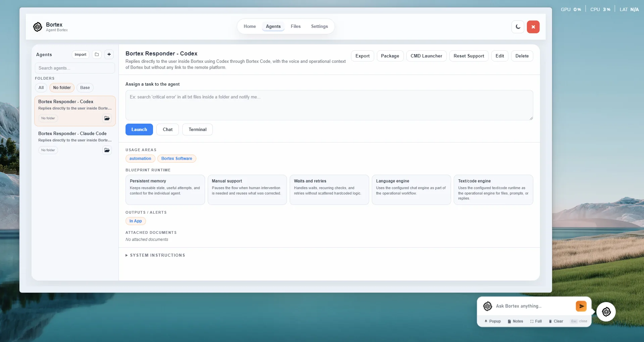
Task: Click the LAT latency indicator
Action: 629,9
